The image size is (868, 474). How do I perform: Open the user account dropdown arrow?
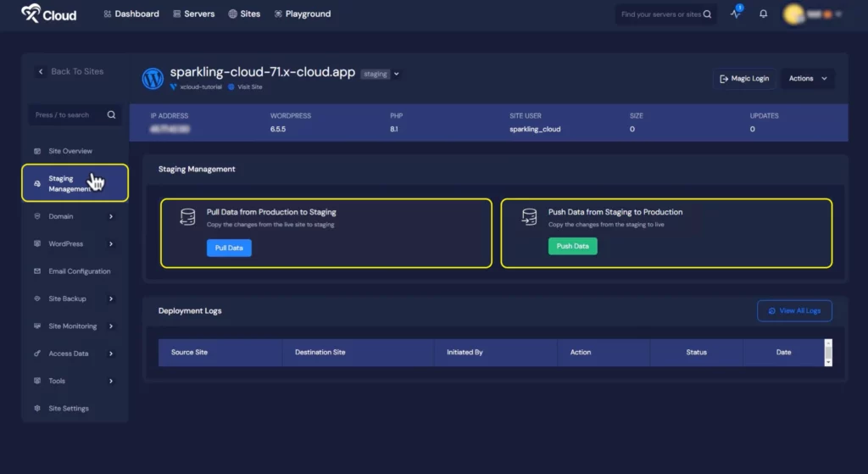(x=838, y=14)
